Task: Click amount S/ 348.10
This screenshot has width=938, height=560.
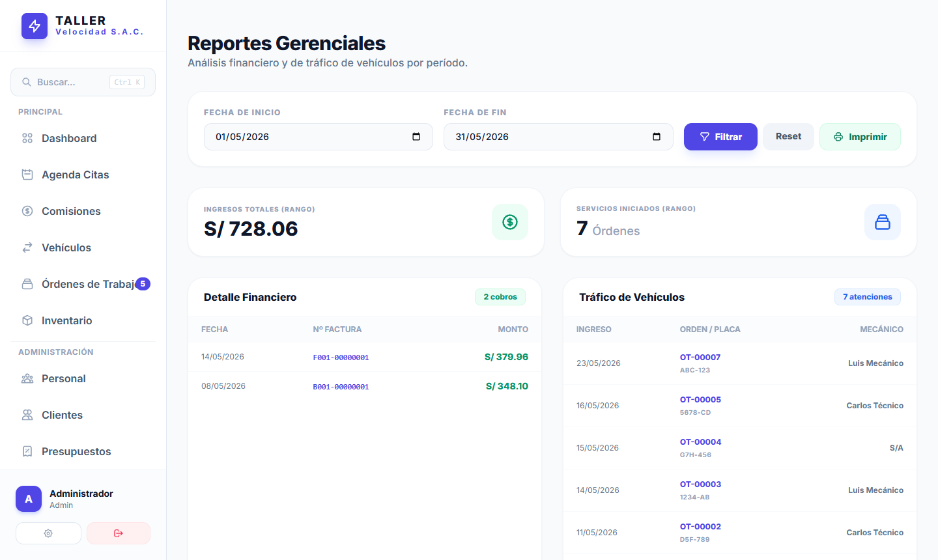Action: coord(507,386)
